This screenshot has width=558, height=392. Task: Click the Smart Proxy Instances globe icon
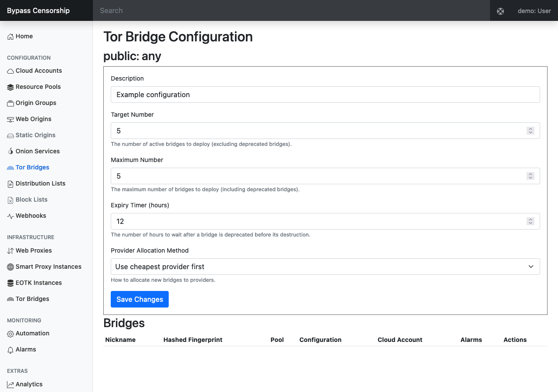[10, 267]
